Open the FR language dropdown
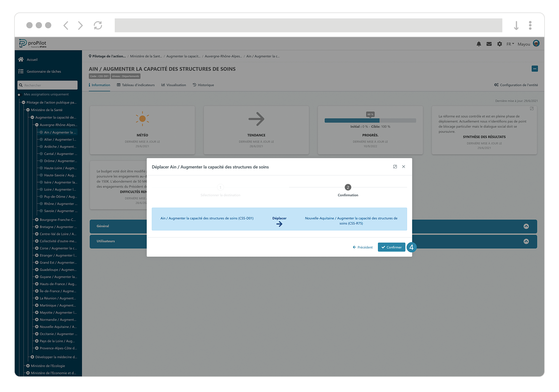Screen dimensions: 559x392 [x=510, y=44]
